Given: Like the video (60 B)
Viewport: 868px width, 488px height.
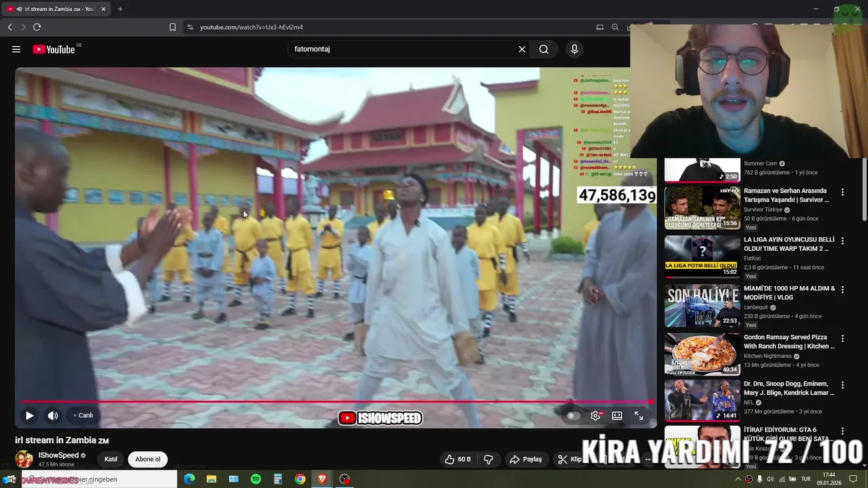Looking at the screenshot, I should point(458,459).
